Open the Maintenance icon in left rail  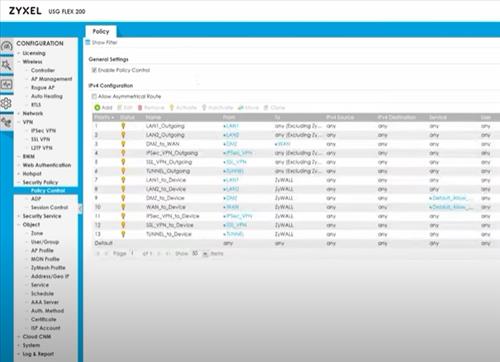click(6, 122)
